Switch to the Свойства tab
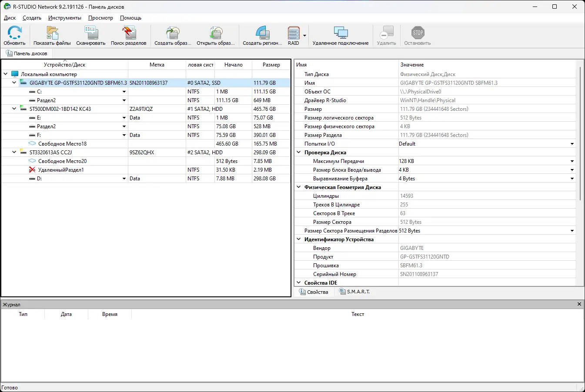 point(314,292)
